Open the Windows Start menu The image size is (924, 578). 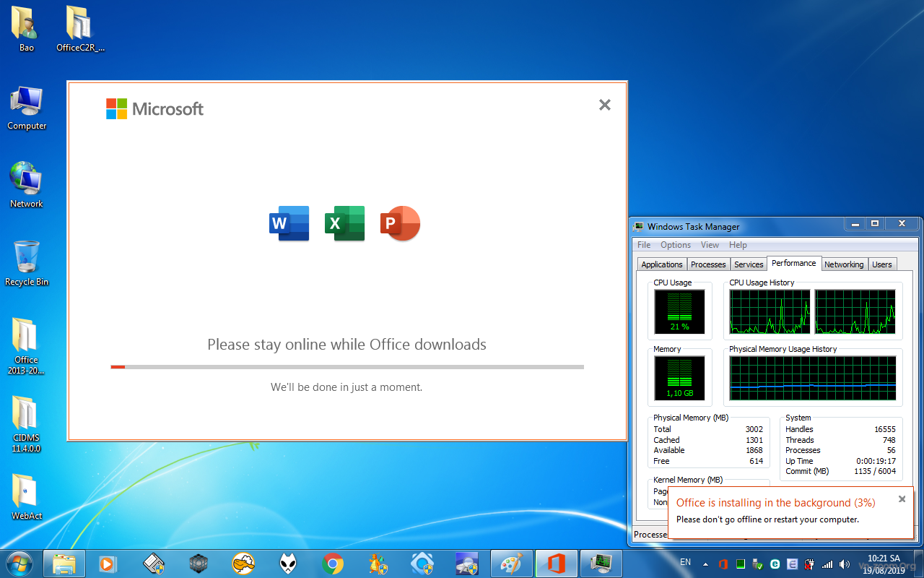click(x=19, y=563)
